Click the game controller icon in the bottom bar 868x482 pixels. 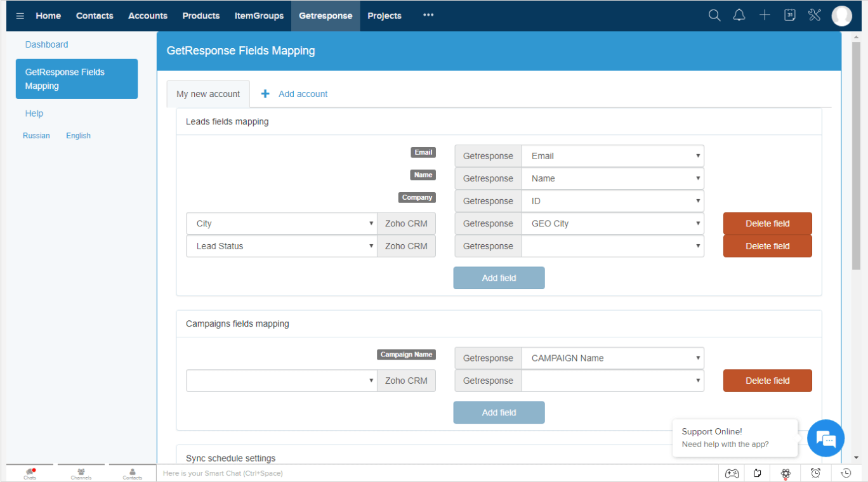point(732,473)
